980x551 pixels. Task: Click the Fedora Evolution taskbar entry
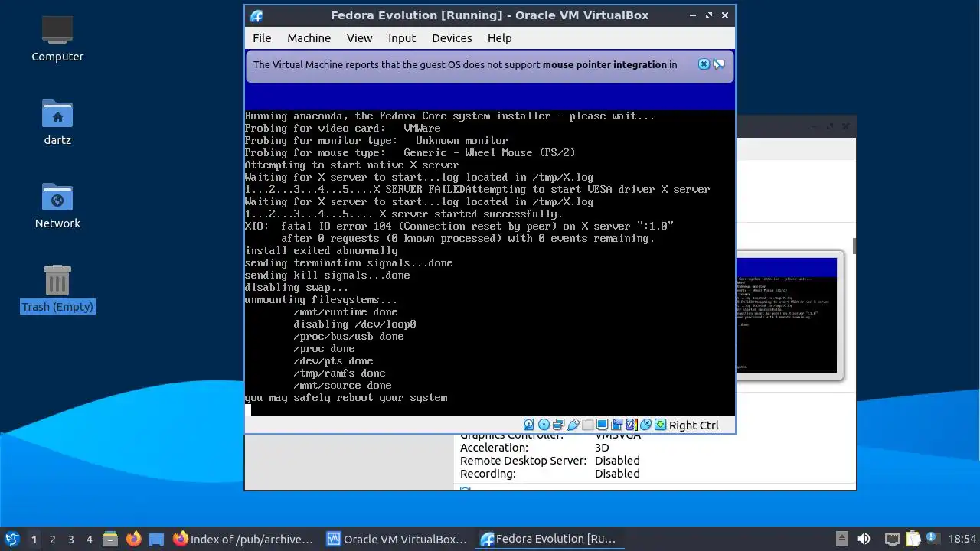pyautogui.click(x=548, y=539)
